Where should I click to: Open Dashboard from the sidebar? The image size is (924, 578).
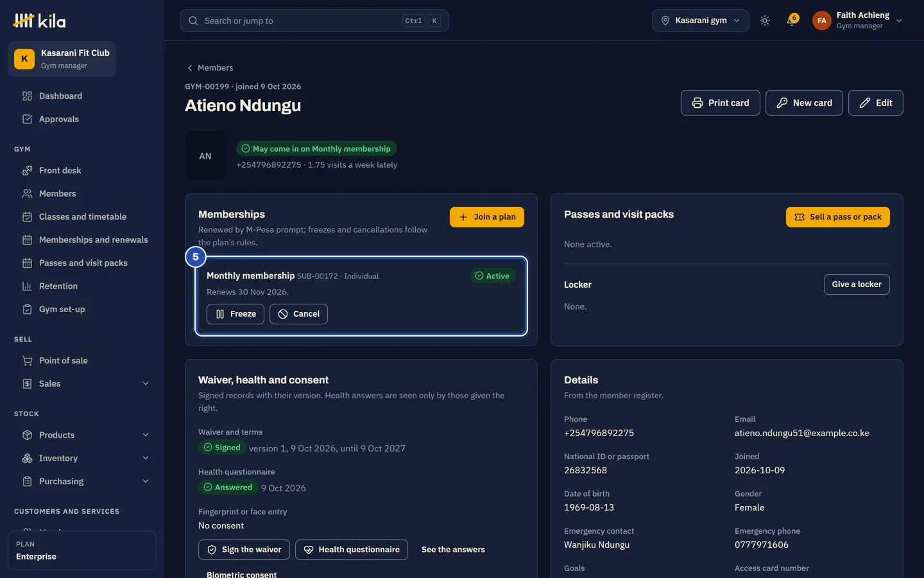82,96
